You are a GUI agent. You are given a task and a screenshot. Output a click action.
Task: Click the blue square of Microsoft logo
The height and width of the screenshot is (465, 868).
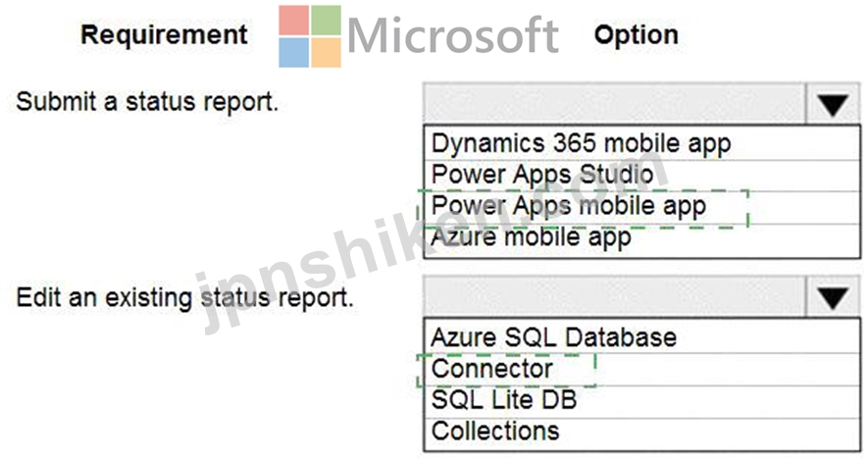coord(293,53)
